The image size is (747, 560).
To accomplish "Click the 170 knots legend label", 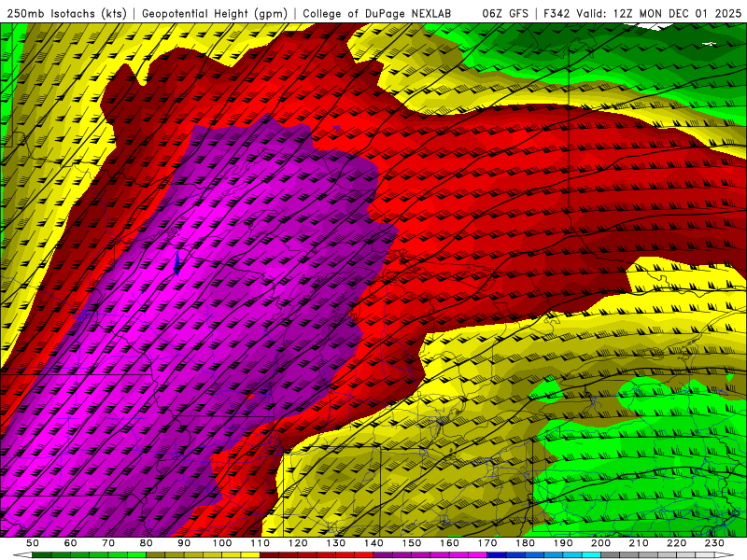I will click(487, 543).
